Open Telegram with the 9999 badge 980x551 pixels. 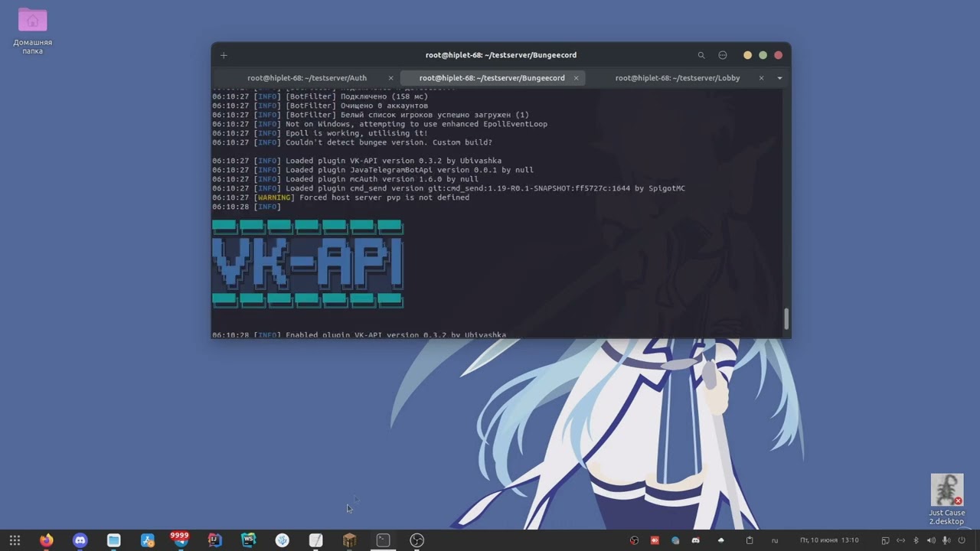[181, 540]
